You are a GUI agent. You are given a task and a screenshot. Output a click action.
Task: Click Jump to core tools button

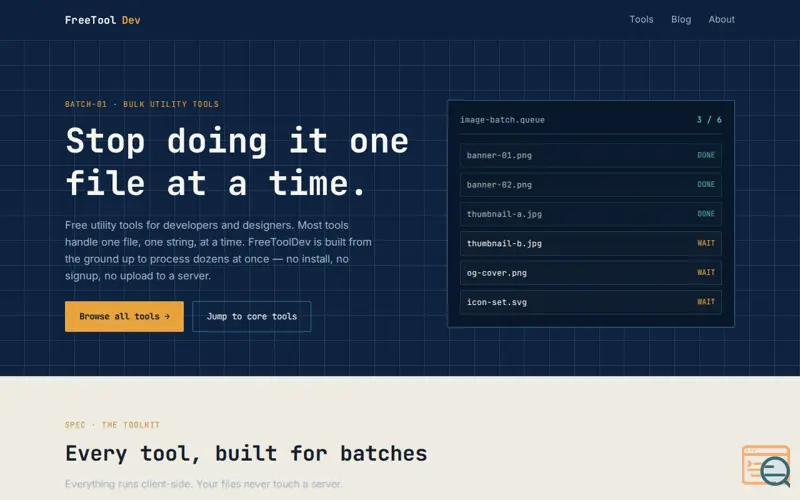pos(252,316)
